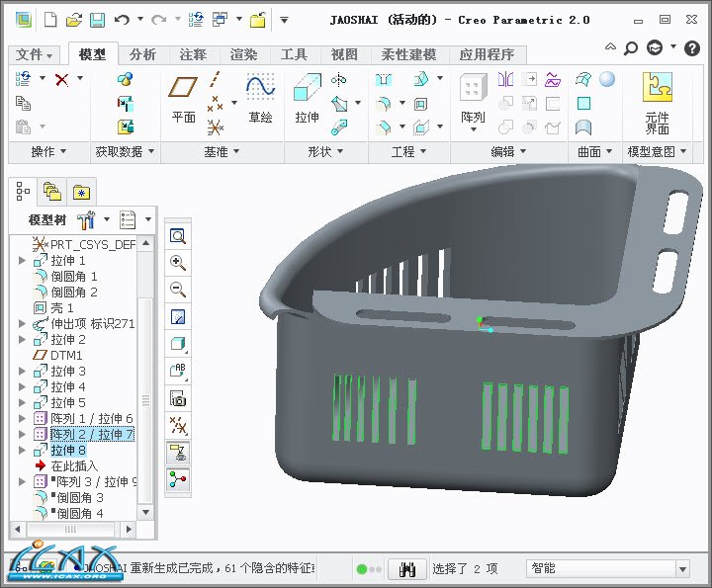712x588 pixels.
Task: Expand 阵列 1 / 拉伸 6 tree node
Action: 23,419
